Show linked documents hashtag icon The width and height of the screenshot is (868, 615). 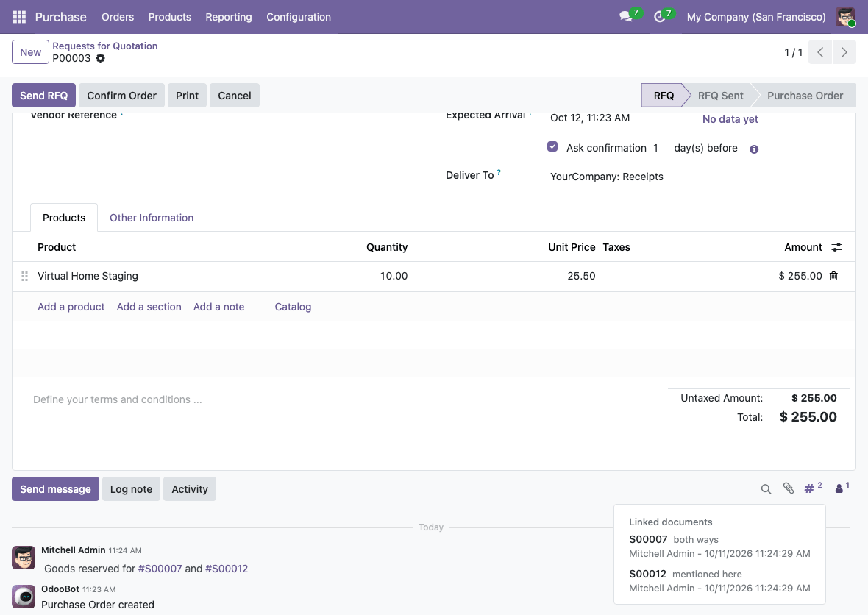pos(813,488)
